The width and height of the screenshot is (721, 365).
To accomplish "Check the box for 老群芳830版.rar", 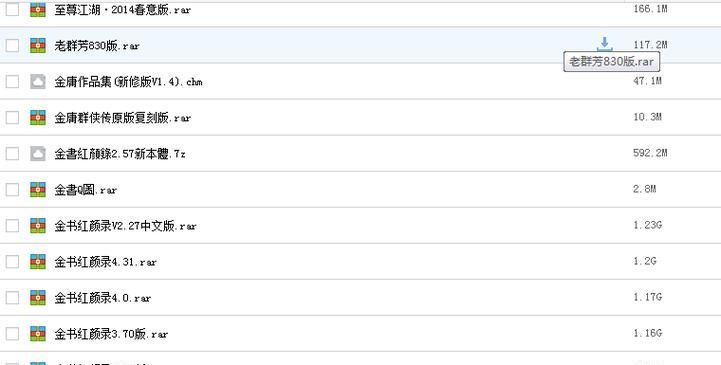I will point(12,46).
